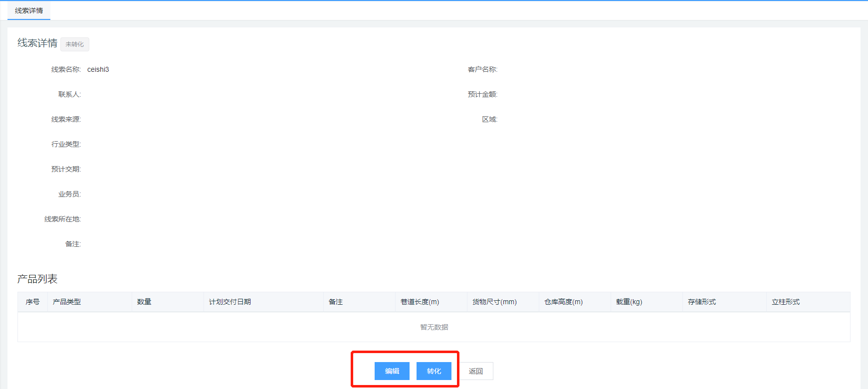Click the 载重(kg) column header
Image resolution: width=868 pixels, height=389 pixels.
coord(629,302)
